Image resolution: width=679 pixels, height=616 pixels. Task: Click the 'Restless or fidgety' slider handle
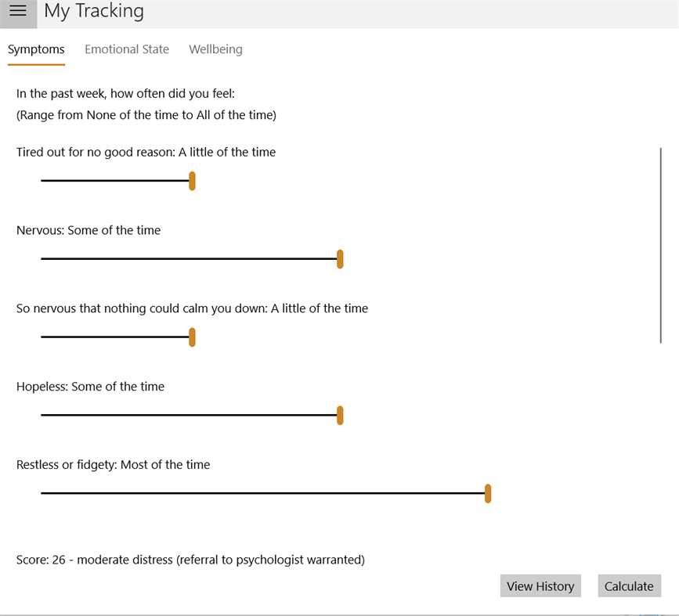pos(488,493)
